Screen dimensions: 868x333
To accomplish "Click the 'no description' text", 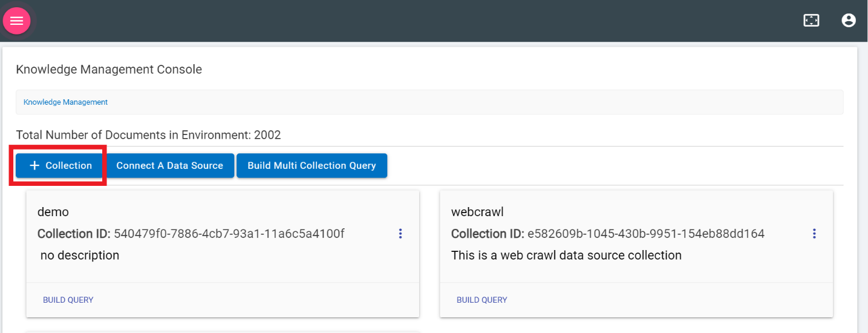I will coord(80,256).
